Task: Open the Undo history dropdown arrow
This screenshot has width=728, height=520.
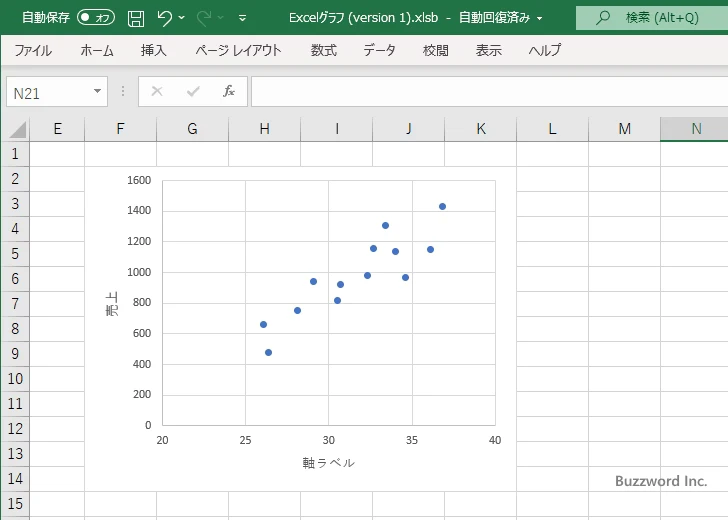Action: pos(182,18)
